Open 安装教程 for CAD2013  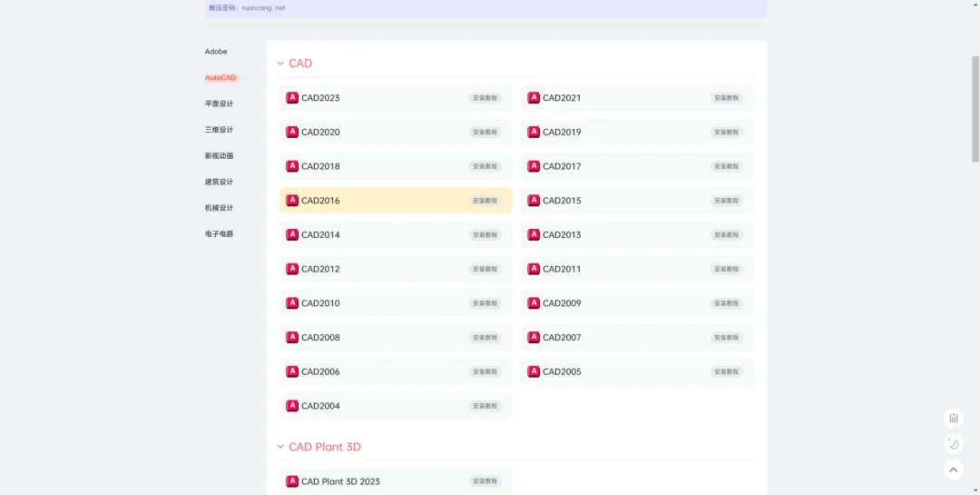(726, 234)
